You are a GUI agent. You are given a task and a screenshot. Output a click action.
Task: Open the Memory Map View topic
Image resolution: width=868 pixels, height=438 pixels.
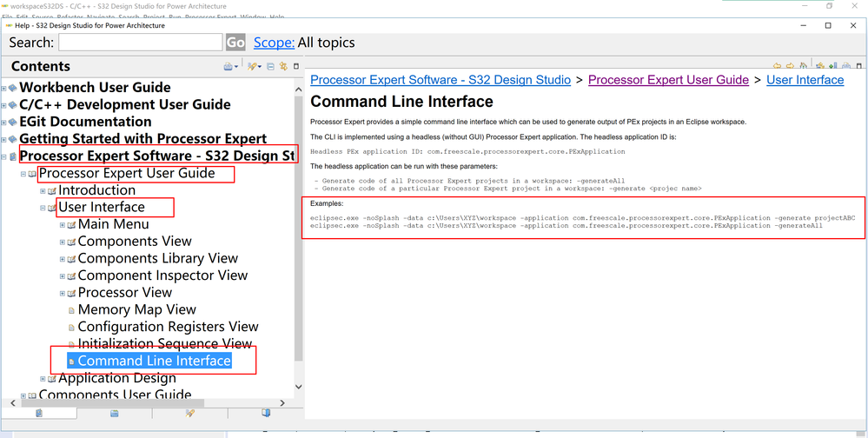click(x=136, y=310)
